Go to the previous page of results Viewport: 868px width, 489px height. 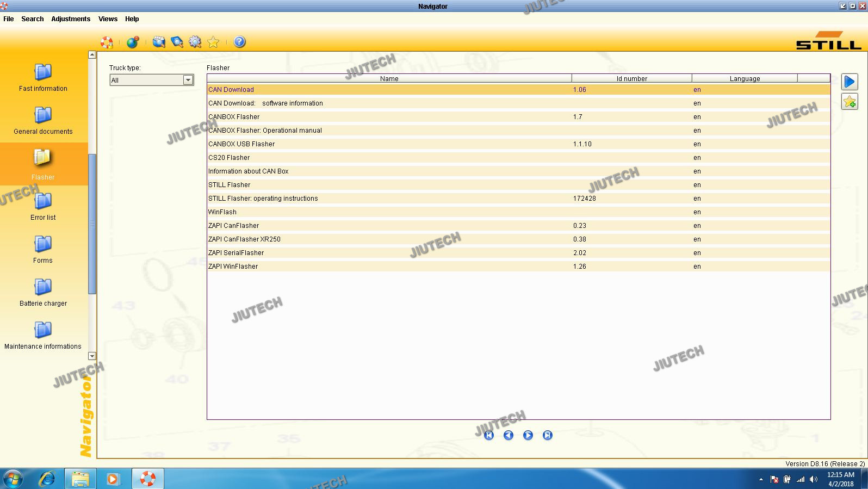[x=509, y=435]
